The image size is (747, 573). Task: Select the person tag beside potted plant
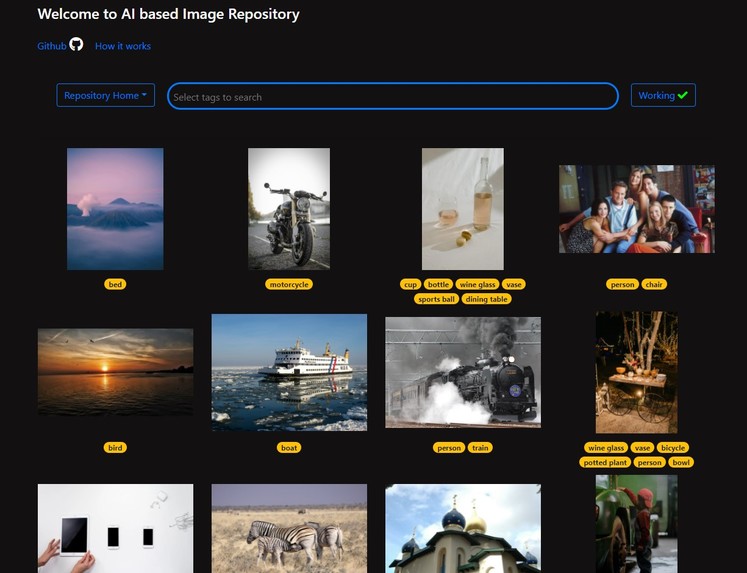pyautogui.click(x=650, y=462)
